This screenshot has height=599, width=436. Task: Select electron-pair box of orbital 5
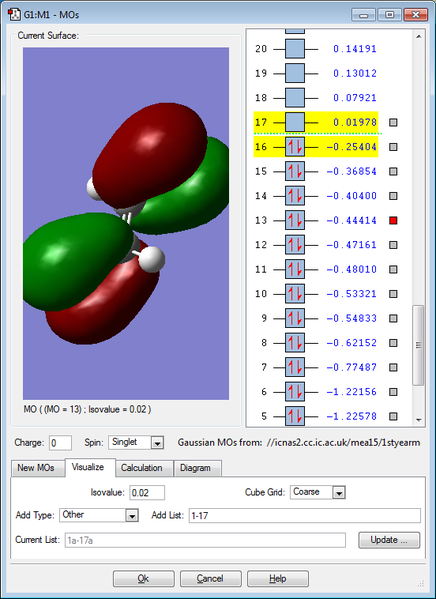coord(295,416)
